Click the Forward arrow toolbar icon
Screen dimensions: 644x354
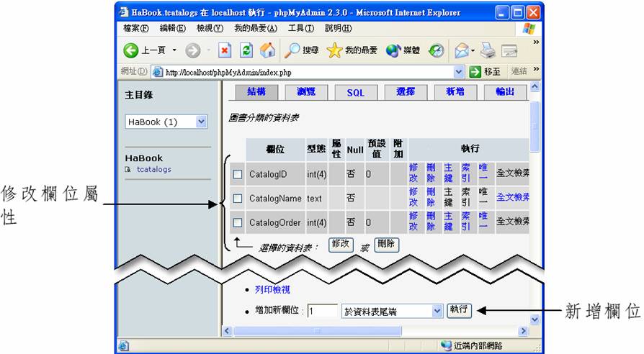tap(192, 51)
